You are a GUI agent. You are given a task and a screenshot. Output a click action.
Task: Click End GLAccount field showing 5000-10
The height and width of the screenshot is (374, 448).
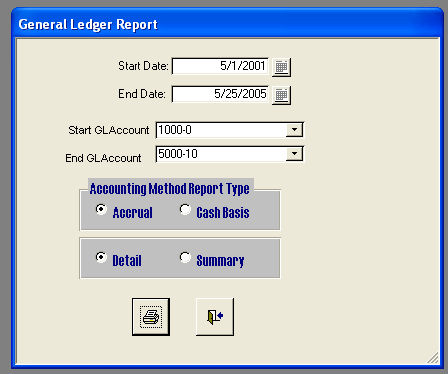(x=230, y=154)
